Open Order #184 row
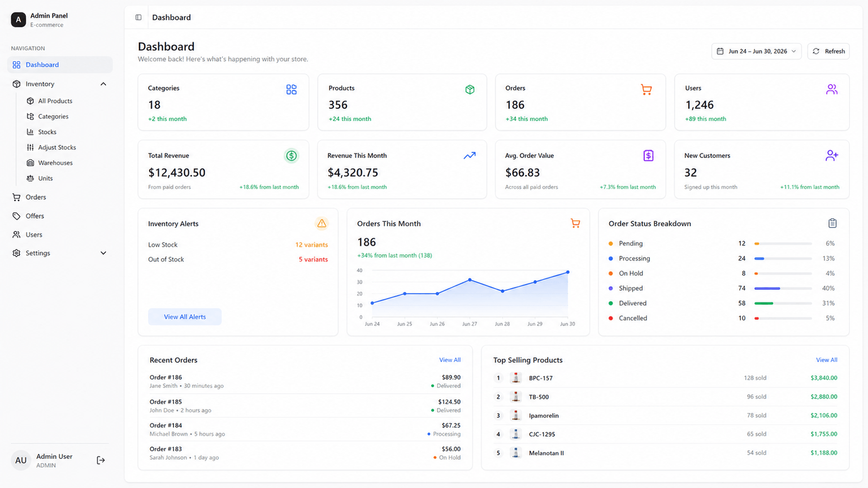 coord(305,430)
